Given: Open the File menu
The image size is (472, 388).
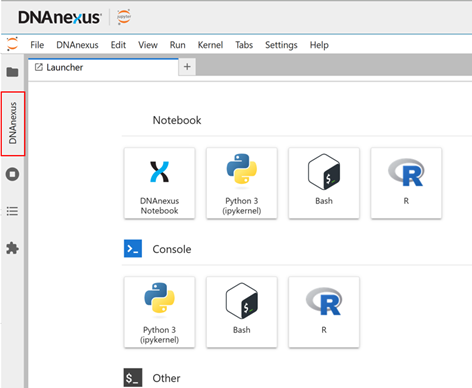Looking at the screenshot, I should coord(37,45).
